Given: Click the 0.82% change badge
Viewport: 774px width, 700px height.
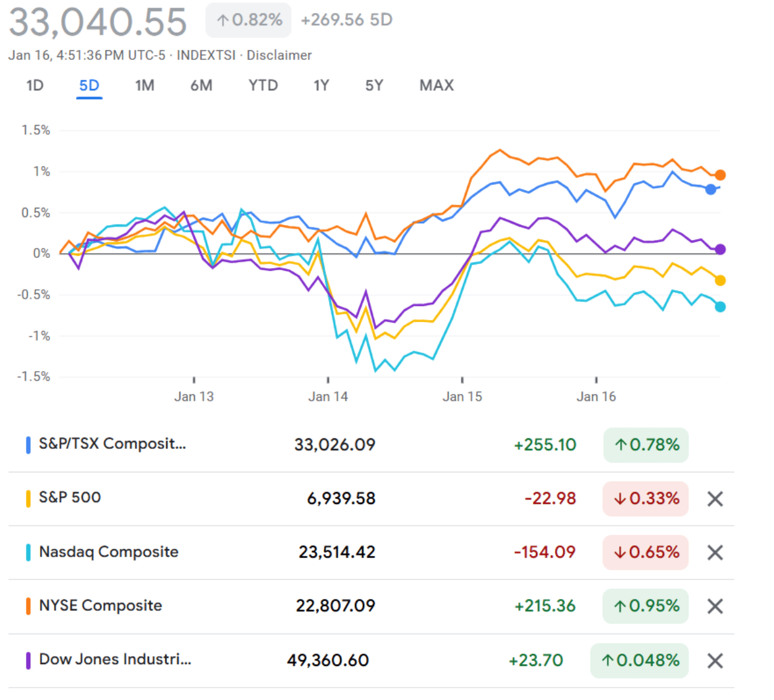Looking at the screenshot, I should tap(249, 20).
